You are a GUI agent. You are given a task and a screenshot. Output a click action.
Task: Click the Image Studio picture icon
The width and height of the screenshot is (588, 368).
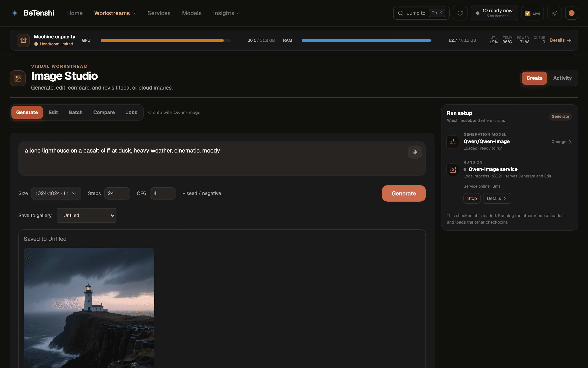pyautogui.click(x=18, y=78)
